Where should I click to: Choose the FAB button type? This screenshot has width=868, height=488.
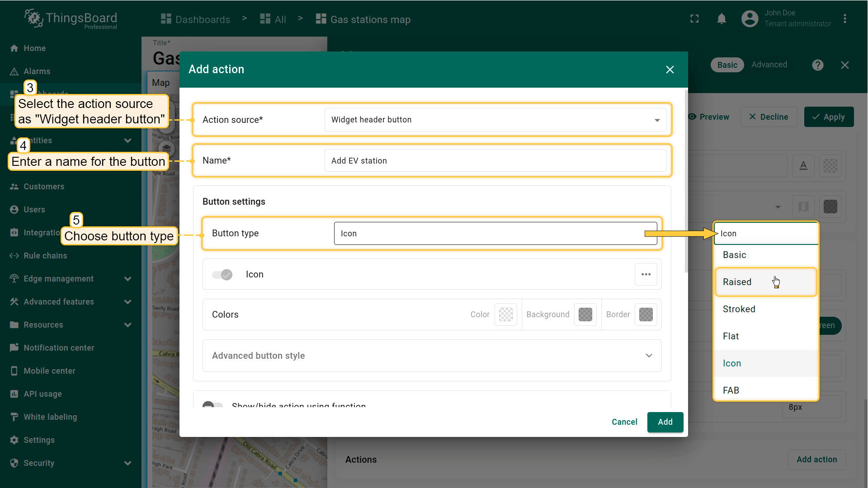coord(731,390)
